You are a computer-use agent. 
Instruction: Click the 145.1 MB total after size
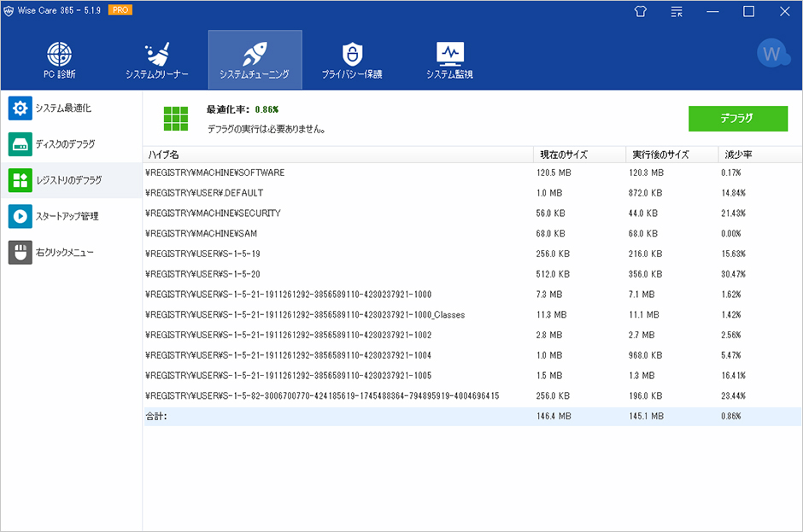pyautogui.click(x=647, y=416)
